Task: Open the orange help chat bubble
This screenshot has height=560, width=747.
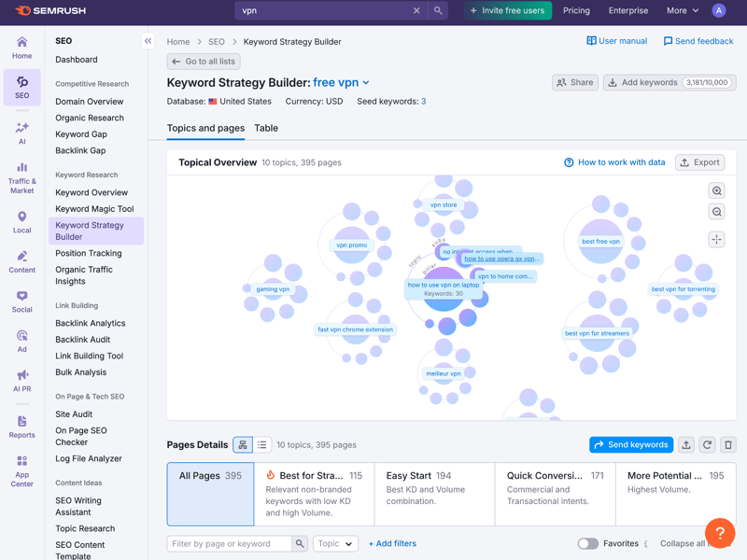Action: [720, 533]
